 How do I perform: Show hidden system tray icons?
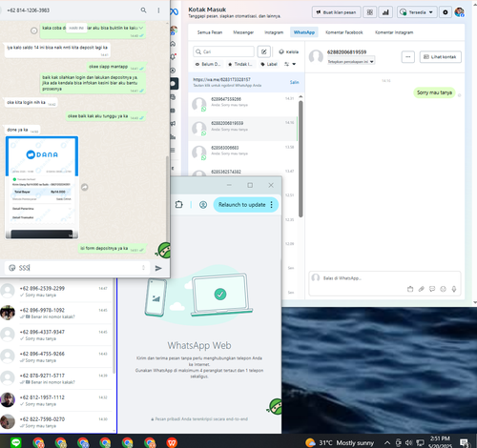[x=387, y=442]
